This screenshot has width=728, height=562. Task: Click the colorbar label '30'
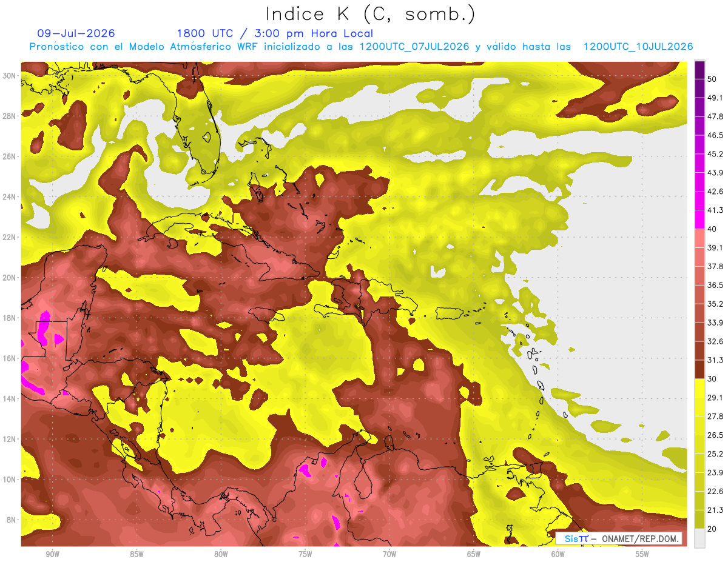(712, 379)
